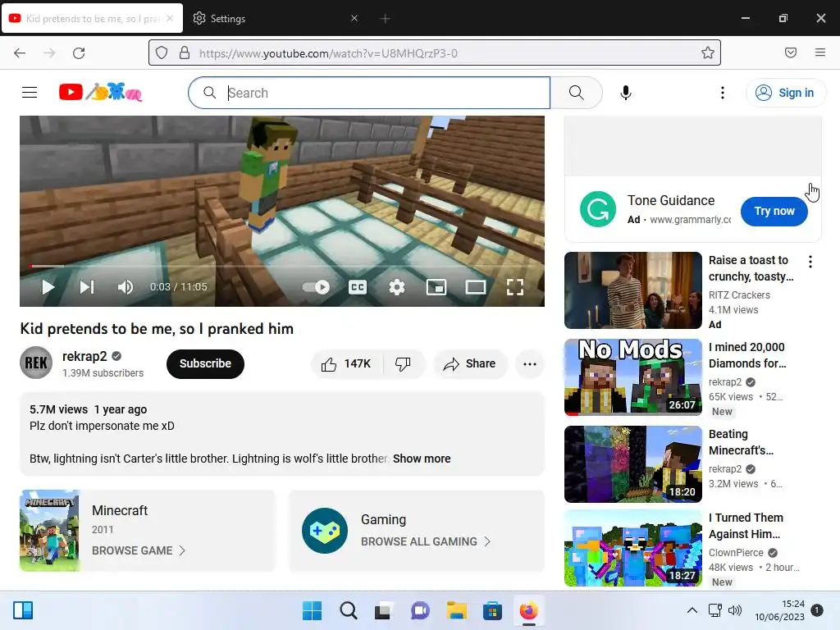Click the address bar URL
This screenshot has height=630, width=840.
pos(328,53)
